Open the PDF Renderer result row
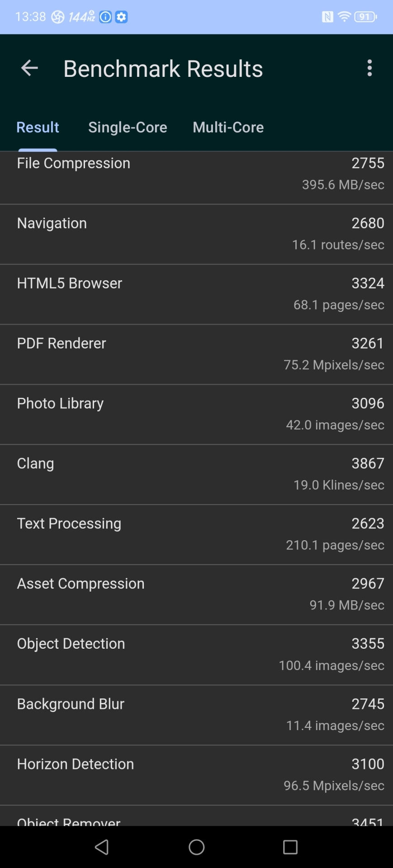Image resolution: width=393 pixels, height=868 pixels. (196, 354)
